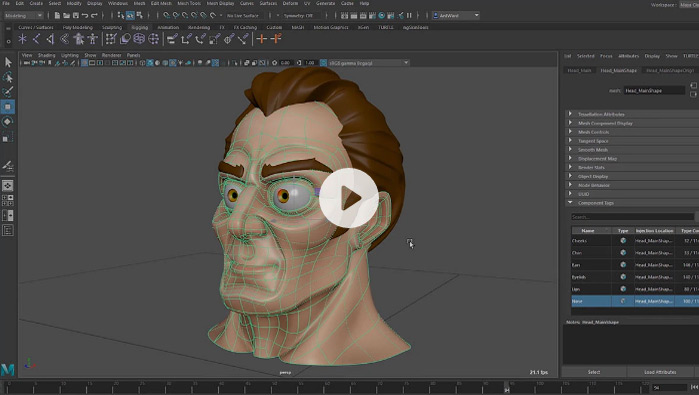Click the Go to start of playback range button
This screenshot has height=395, width=699.
(694, 387)
